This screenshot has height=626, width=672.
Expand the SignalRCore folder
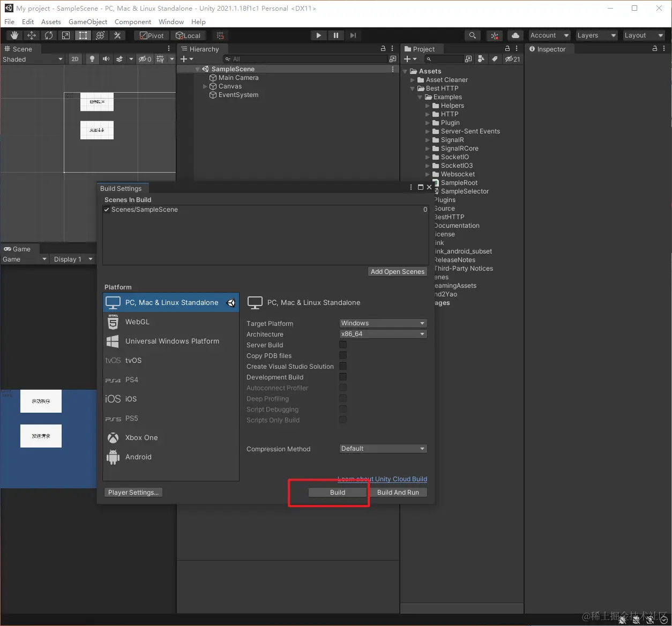tap(428, 148)
